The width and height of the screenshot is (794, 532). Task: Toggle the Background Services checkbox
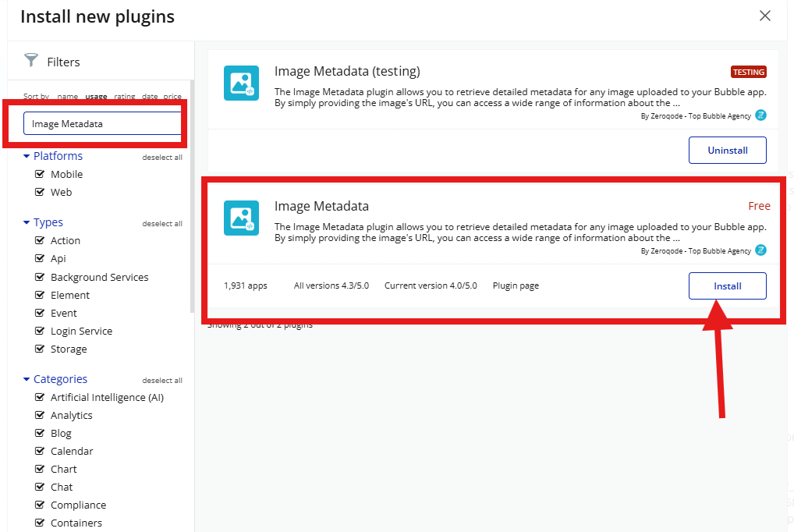click(40, 277)
